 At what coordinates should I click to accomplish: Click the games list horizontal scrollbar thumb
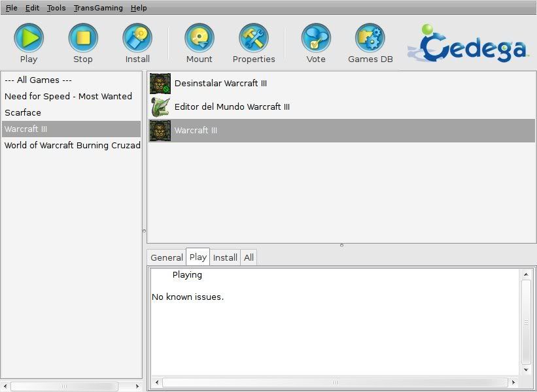pos(64,387)
